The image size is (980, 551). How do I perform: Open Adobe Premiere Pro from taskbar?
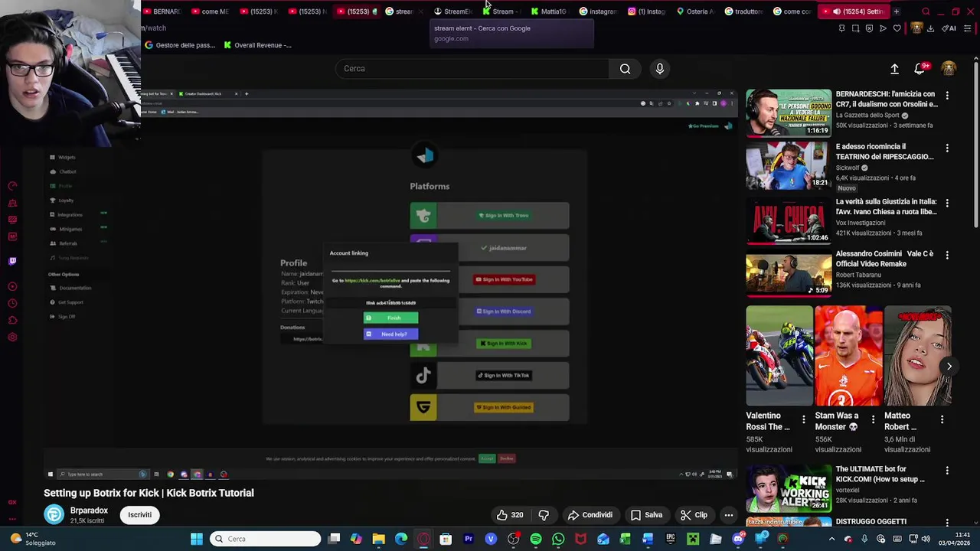(469, 539)
